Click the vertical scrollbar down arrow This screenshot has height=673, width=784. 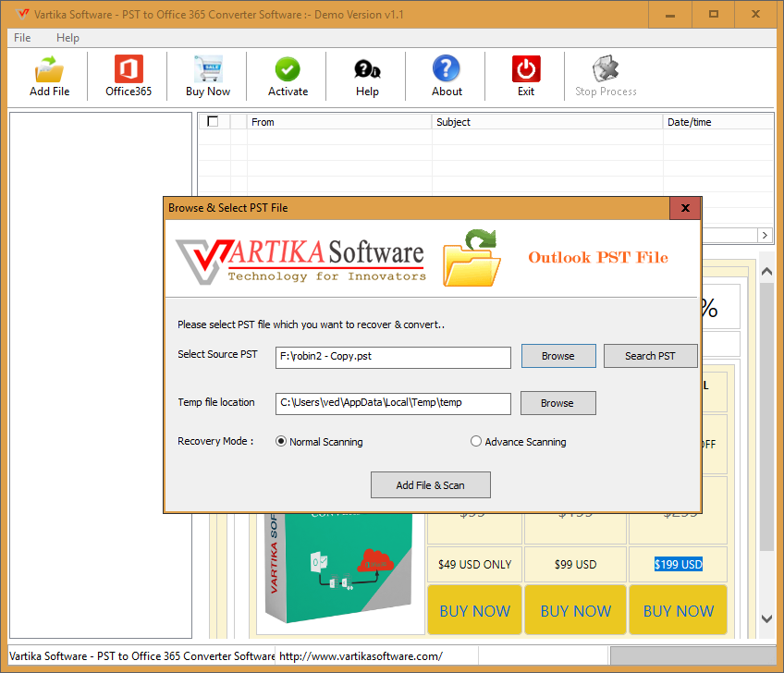coord(766,619)
